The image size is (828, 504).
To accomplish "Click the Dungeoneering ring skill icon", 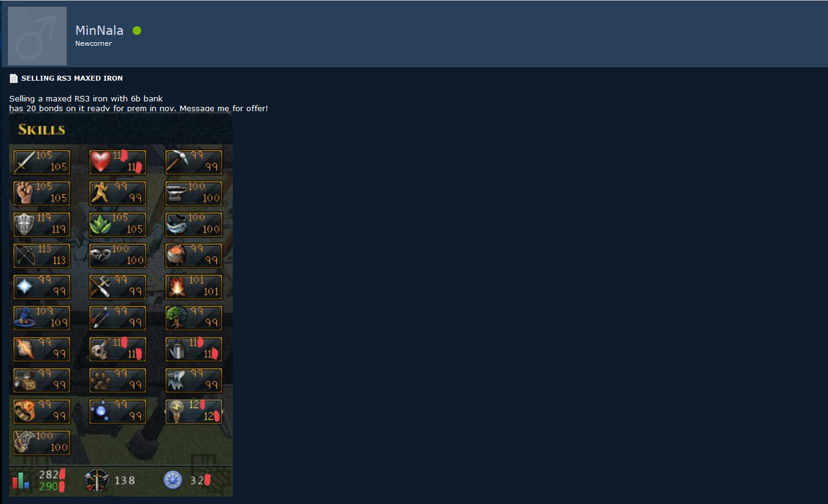I will pyautogui.click(x=26, y=411).
